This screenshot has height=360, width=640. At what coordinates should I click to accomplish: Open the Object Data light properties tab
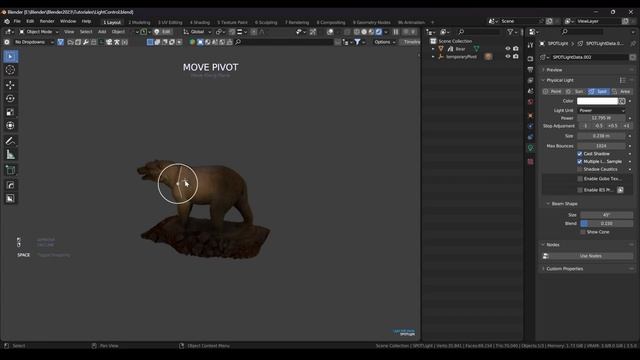pyautogui.click(x=530, y=148)
